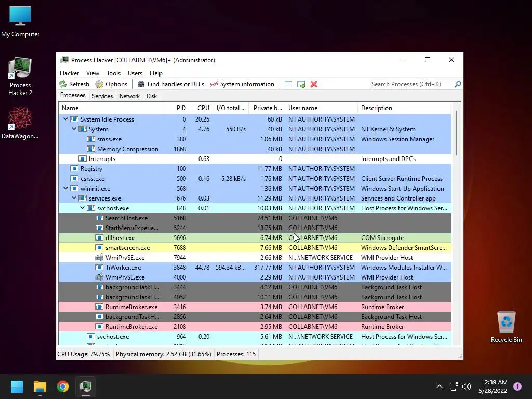This screenshot has width=532, height=399.
Task: Open the Help menu
Action: pyautogui.click(x=156, y=73)
